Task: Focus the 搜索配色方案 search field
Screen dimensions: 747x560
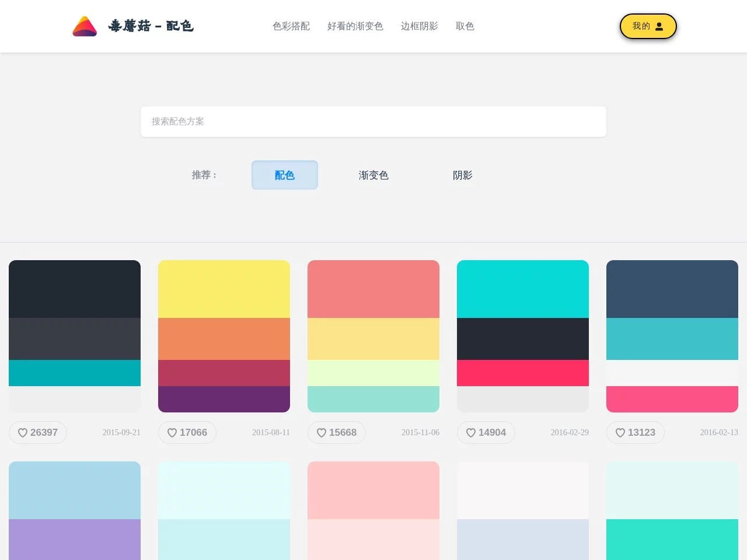Action: [373, 121]
